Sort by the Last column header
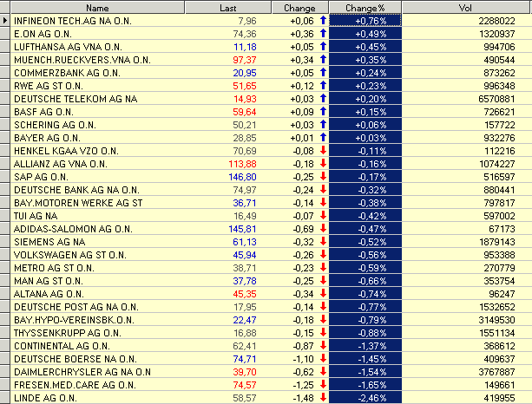Screen dimensions: 532x404 click(x=228, y=8)
